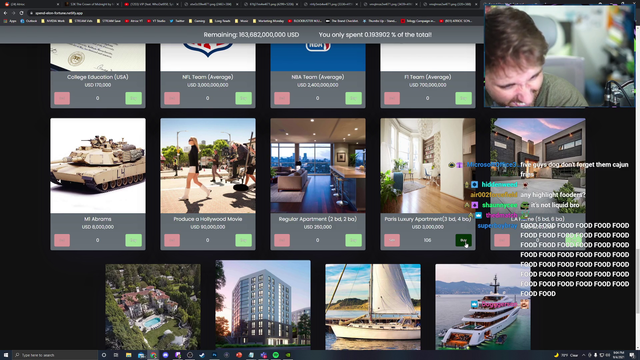Open NVIDIA app from the taskbar
The width and height of the screenshot is (640, 360).
[x=288, y=355]
